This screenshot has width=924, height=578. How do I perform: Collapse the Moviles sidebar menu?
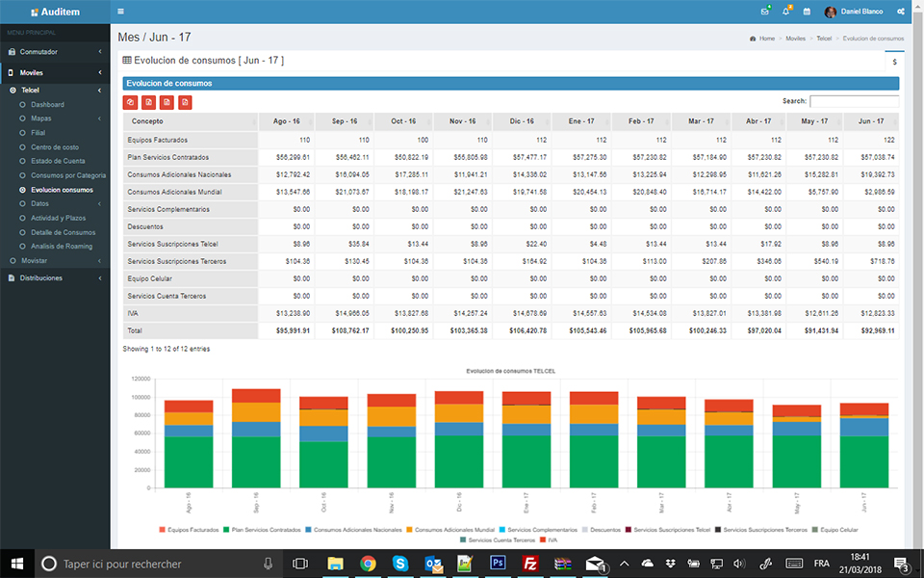[x=55, y=72]
